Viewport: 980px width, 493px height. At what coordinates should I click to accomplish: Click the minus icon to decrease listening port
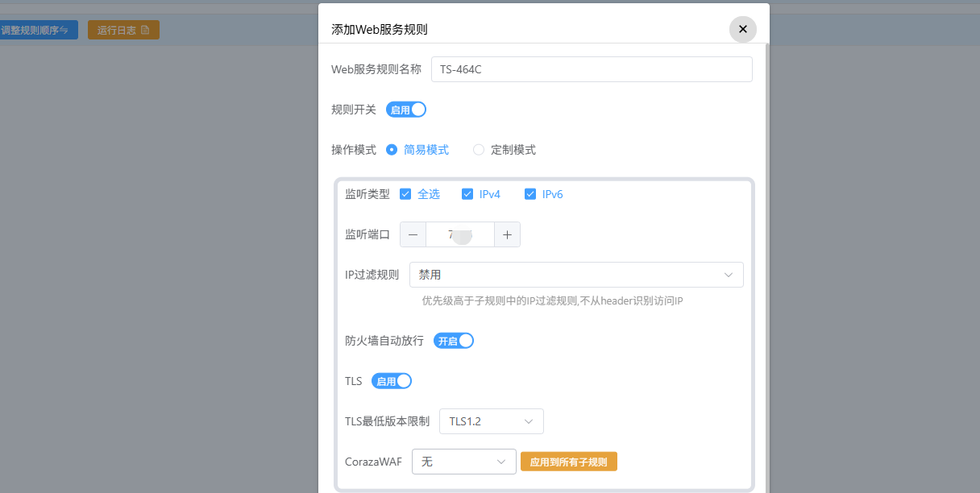pos(413,234)
